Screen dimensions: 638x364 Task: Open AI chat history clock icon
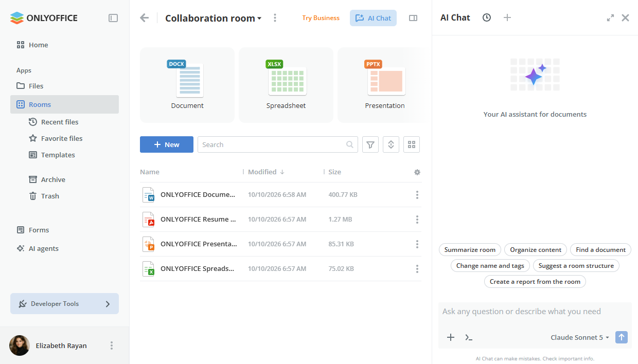pyautogui.click(x=487, y=17)
